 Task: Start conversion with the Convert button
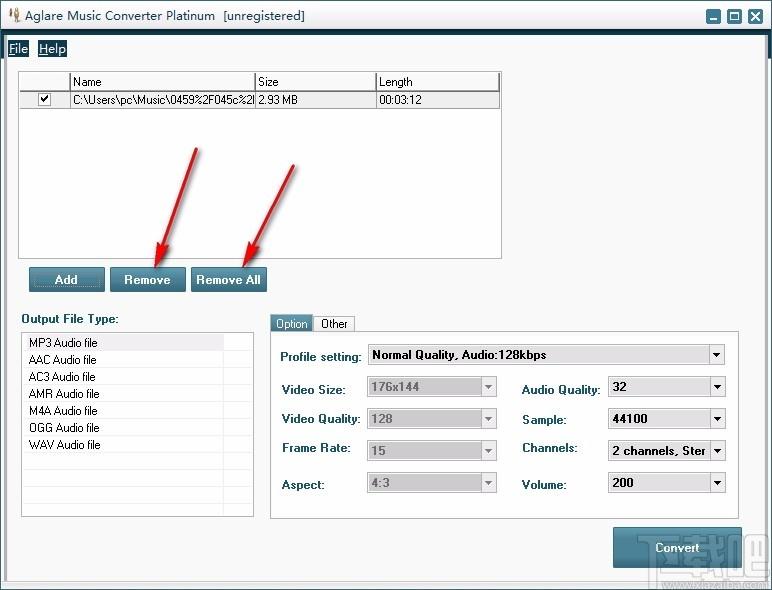coord(677,548)
